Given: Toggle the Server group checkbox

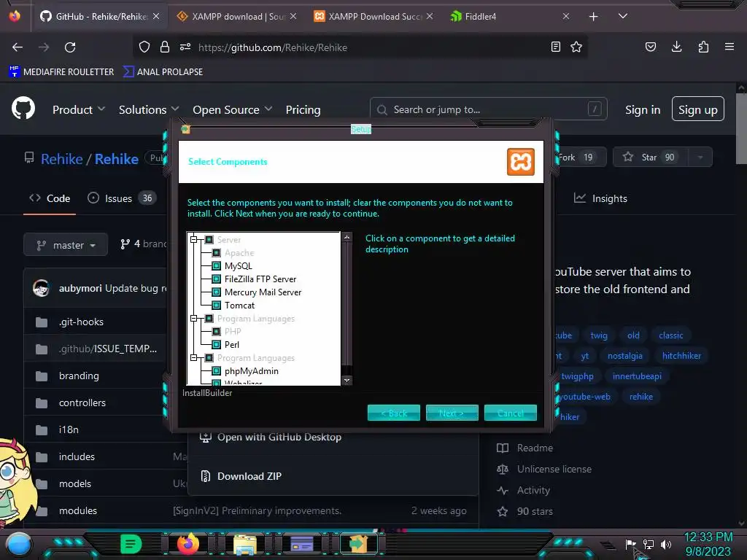Looking at the screenshot, I should click(x=209, y=239).
